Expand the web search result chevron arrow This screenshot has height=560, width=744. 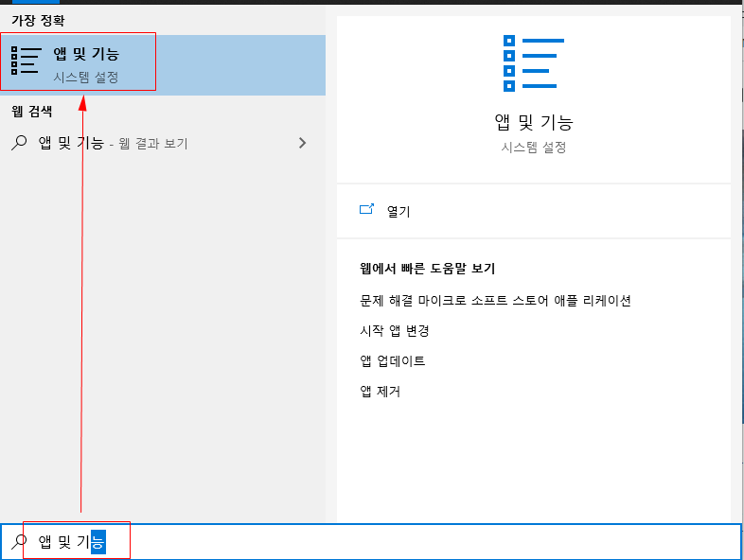point(302,143)
